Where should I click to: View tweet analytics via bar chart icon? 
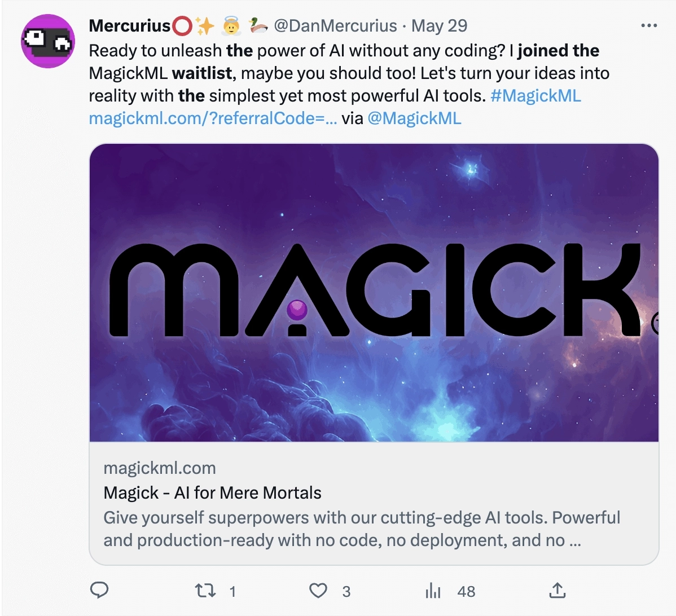(x=432, y=591)
